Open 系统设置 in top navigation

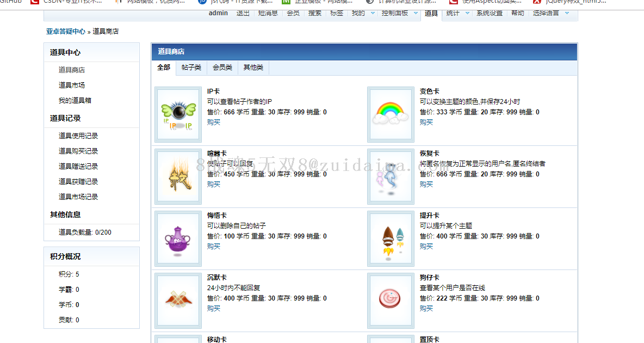click(x=490, y=13)
